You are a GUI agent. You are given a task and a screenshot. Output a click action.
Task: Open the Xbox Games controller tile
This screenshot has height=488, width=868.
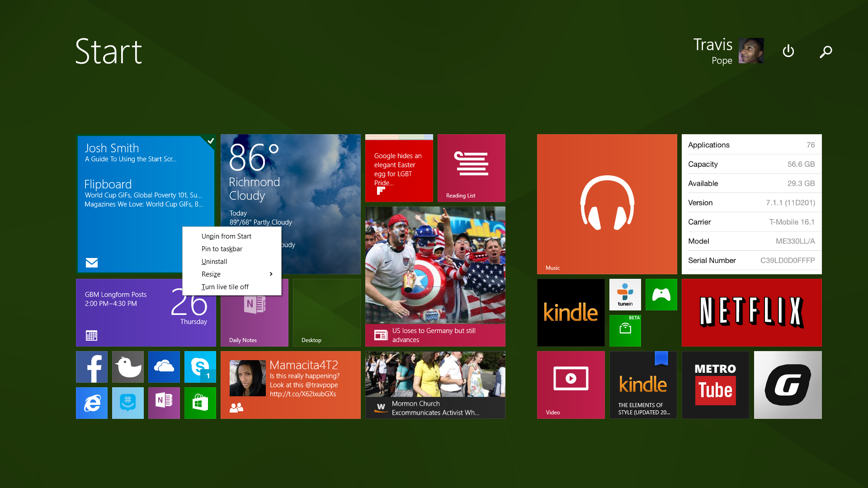click(661, 295)
